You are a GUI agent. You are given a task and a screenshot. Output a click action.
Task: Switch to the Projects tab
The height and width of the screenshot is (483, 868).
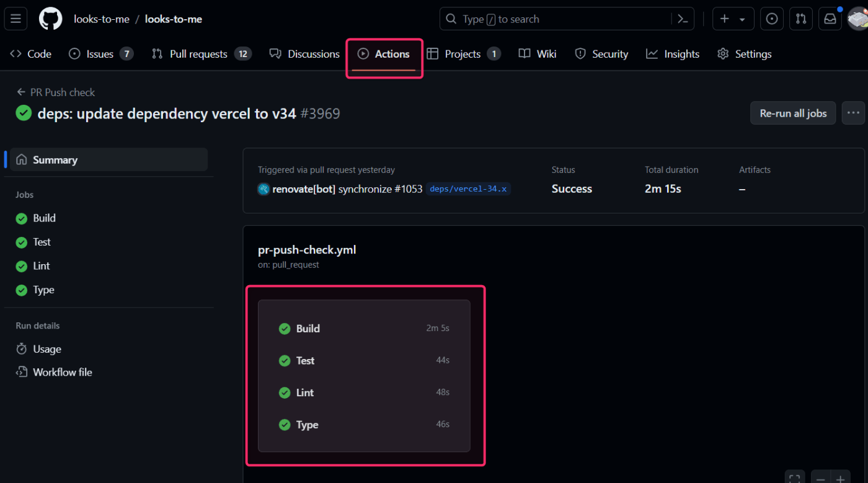(x=464, y=54)
